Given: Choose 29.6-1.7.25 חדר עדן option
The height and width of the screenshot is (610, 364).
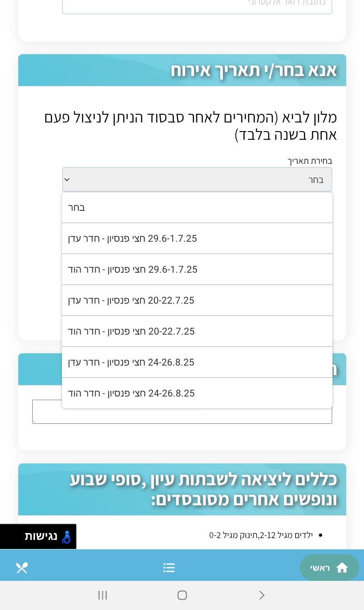Looking at the screenshot, I should click(197, 239).
